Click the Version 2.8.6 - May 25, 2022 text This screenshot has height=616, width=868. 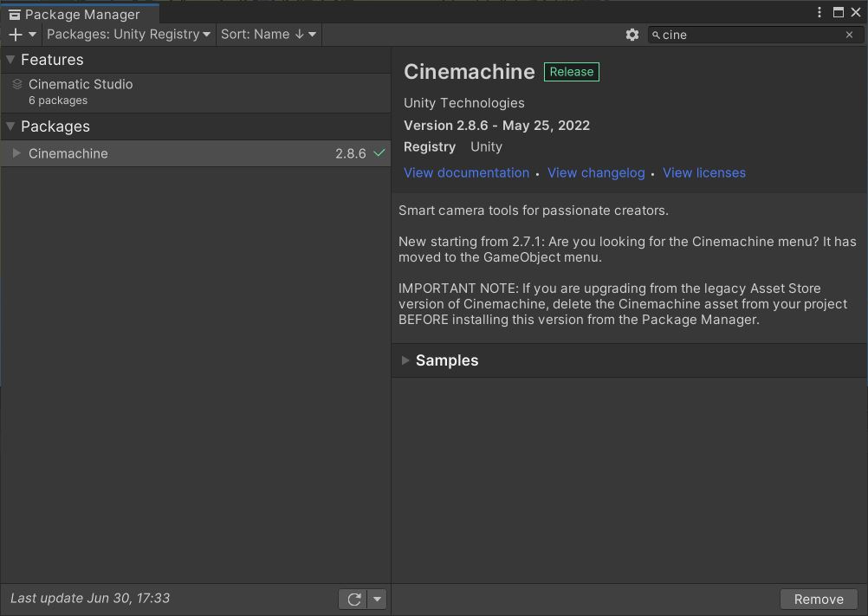click(x=496, y=126)
